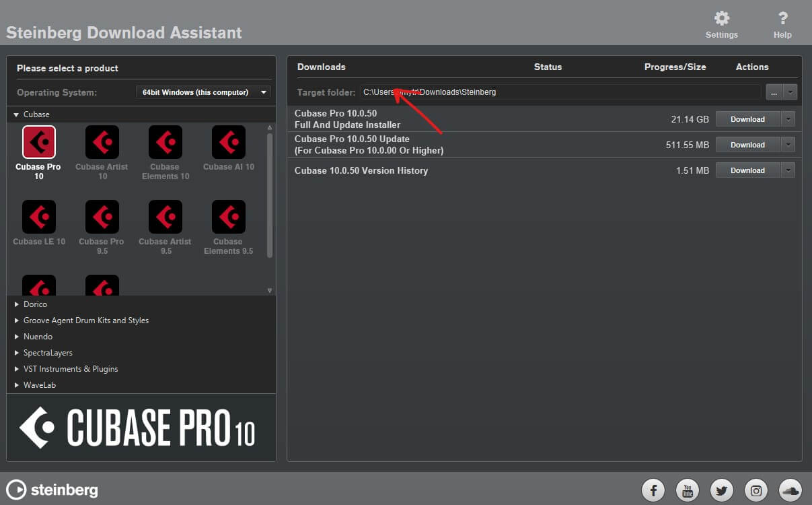Download Cubase 10.0.50 Version History

(x=747, y=170)
